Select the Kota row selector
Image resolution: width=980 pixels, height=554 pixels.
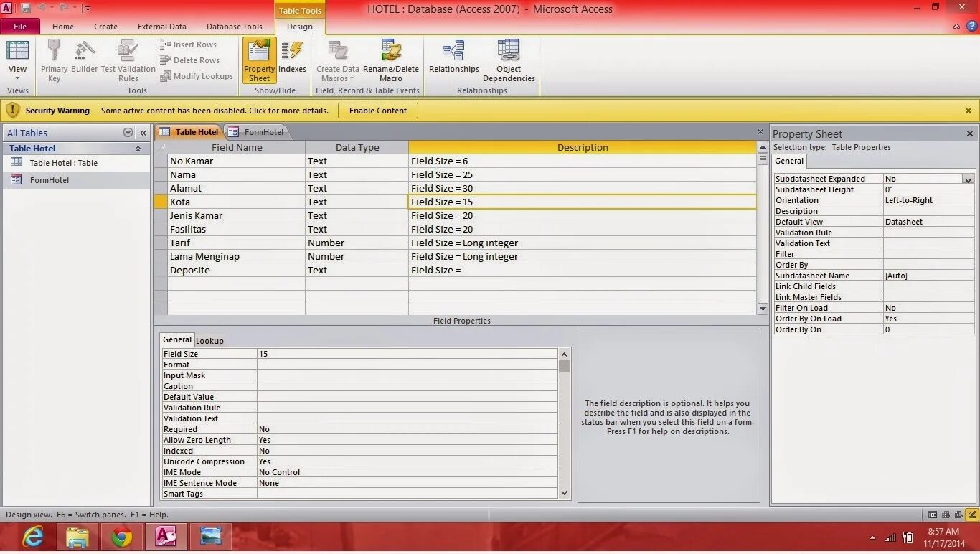(x=161, y=202)
